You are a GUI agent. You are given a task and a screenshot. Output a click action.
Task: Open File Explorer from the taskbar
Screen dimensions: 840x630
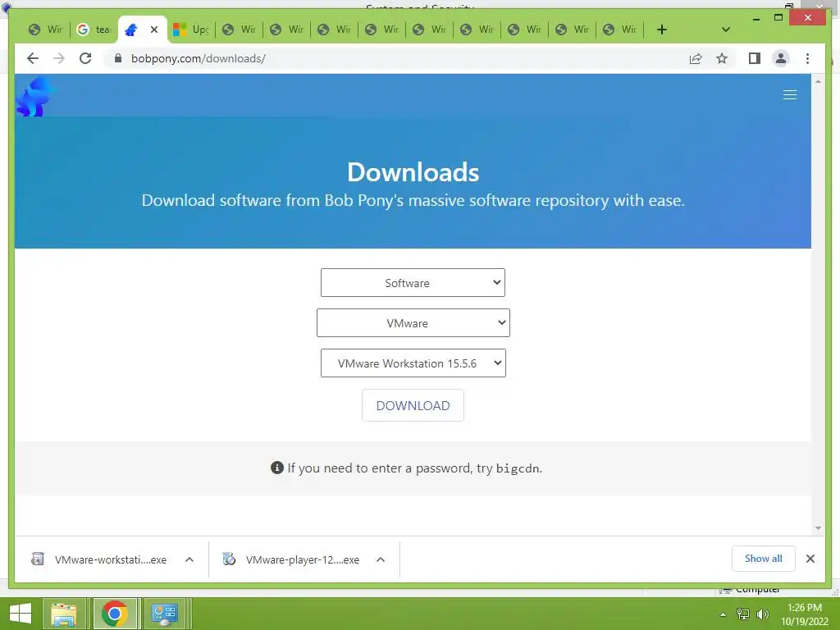(64, 614)
